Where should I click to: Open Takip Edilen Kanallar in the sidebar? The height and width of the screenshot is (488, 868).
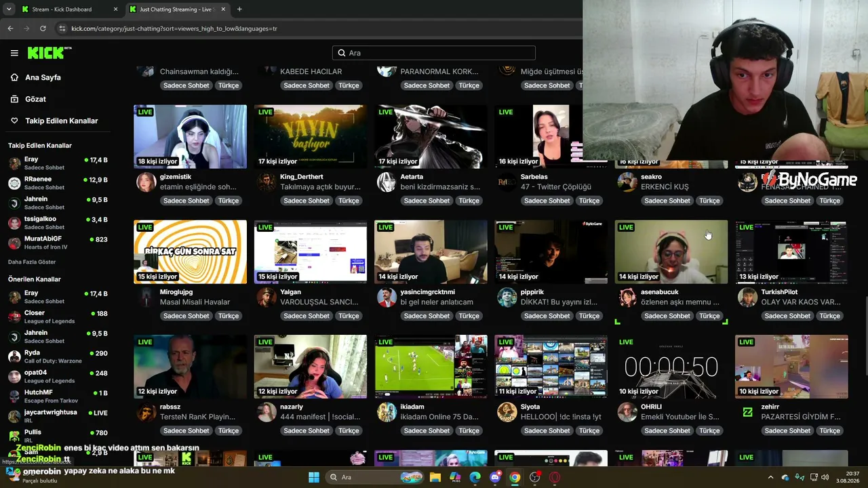[x=62, y=121]
